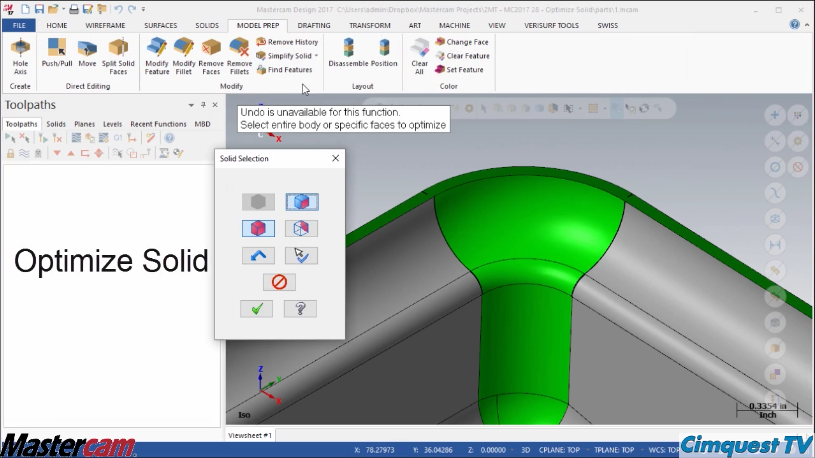Click the lock toolpath icon
815x458 pixels.
(10, 153)
